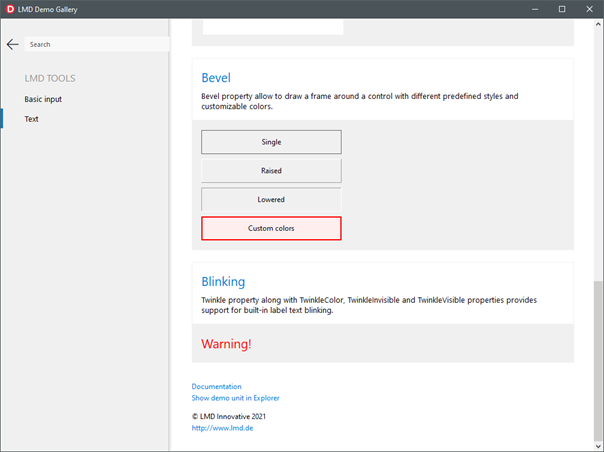The width and height of the screenshot is (604, 452).
Task: Click the vertical scrollbar thumb
Action: pyautogui.click(x=597, y=360)
